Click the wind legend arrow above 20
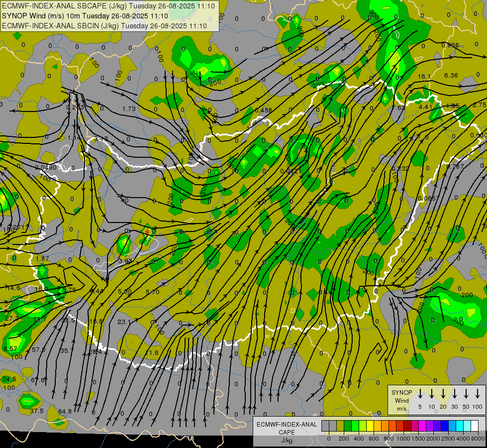The width and height of the screenshot is (487, 448). [x=443, y=394]
